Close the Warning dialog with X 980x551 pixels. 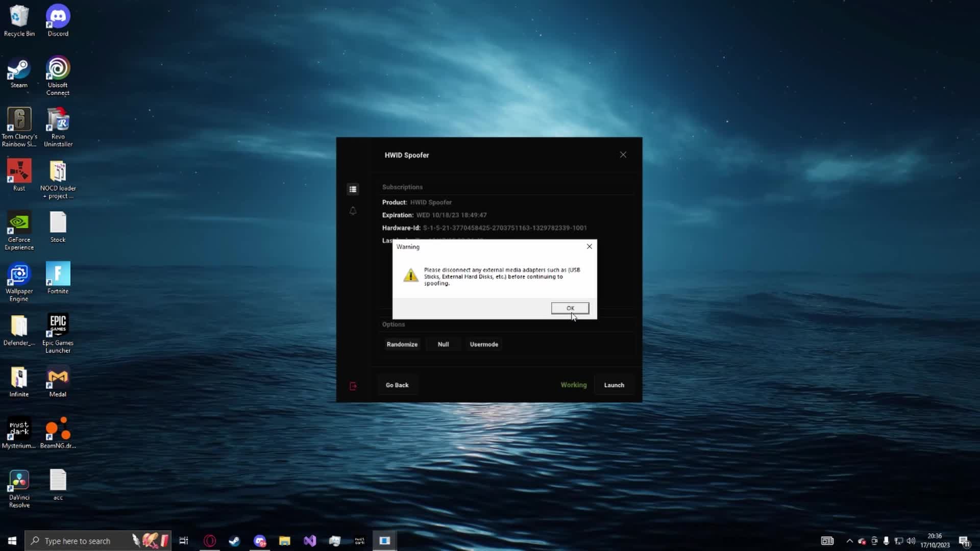click(x=589, y=246)
